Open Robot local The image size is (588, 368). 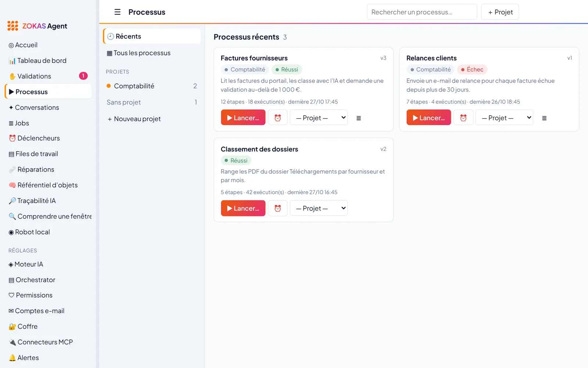[48, 232]
